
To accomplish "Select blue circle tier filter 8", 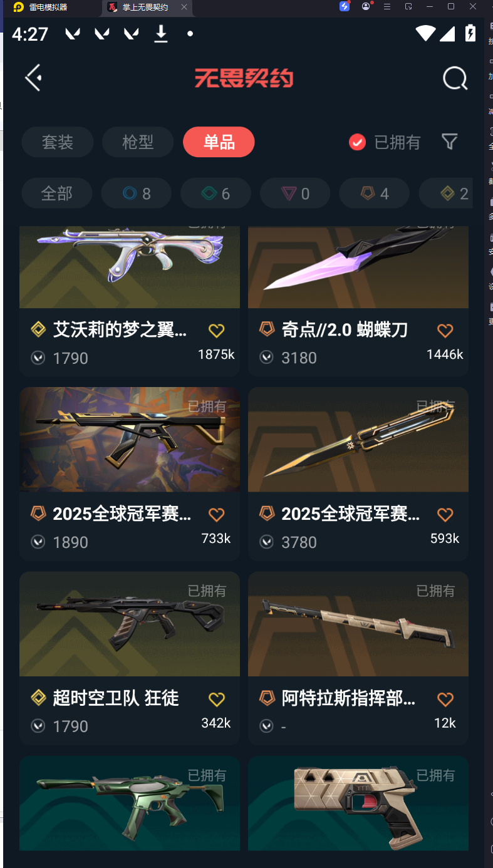I will coord(136,194).
